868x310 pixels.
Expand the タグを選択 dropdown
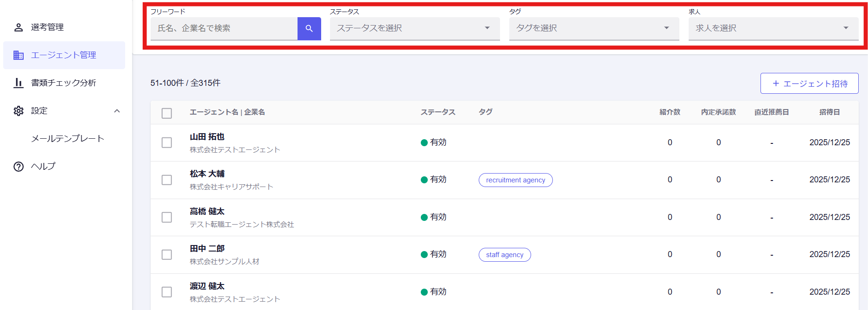pos(594,28)
